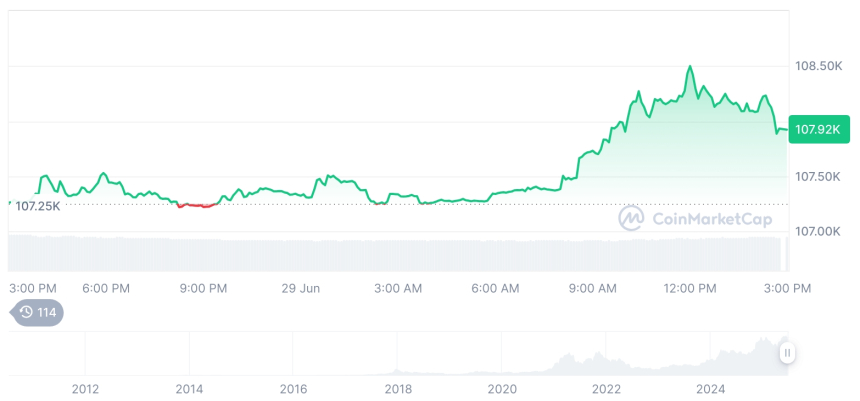The height and width of the screenshot is (401, 860).
Task: Click the CoinMarketCap logo watermark icon
Action: pos(631,218)
